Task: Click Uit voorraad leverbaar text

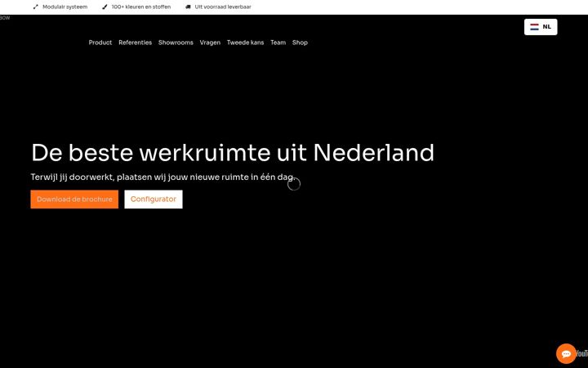Action: [x=223, y=7]
